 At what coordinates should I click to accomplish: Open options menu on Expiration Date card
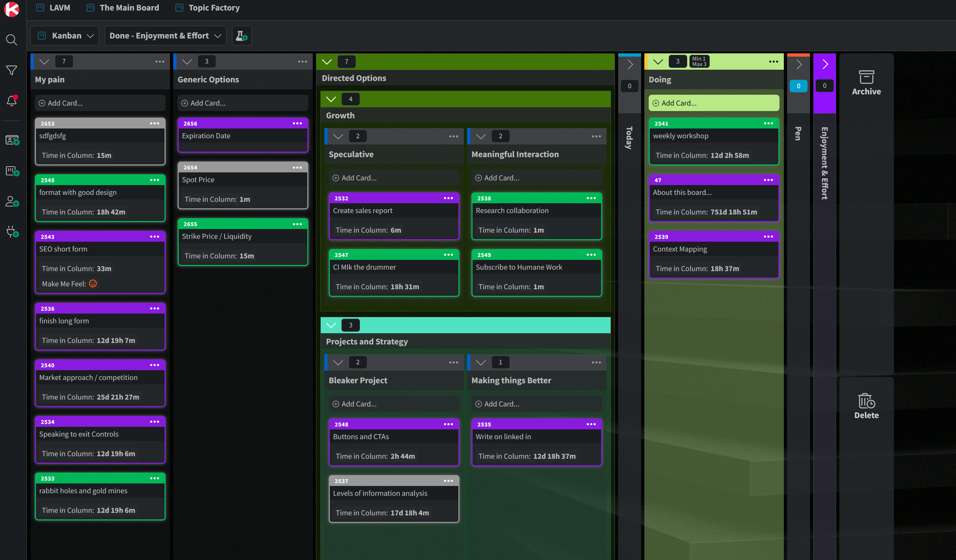pyautogui.click(x=297, y=123)
